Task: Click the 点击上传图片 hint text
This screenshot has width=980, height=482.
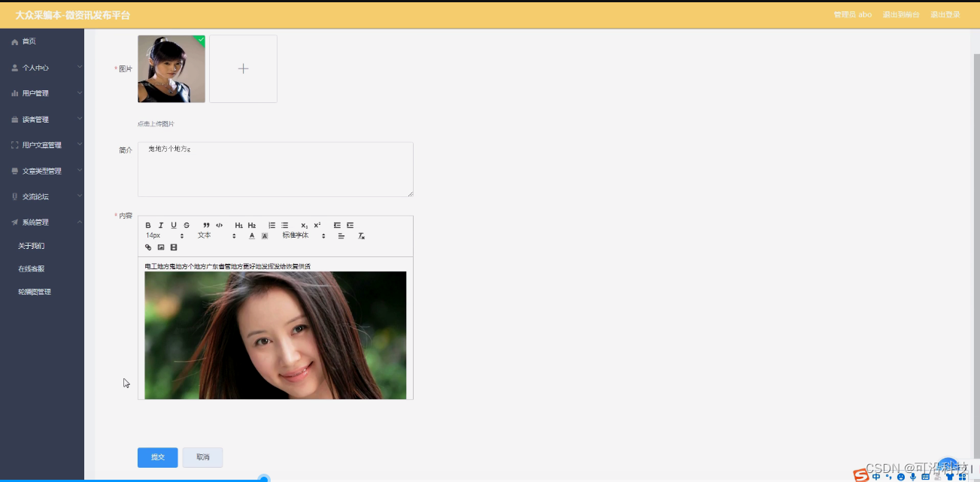Action: pos(156,123)
